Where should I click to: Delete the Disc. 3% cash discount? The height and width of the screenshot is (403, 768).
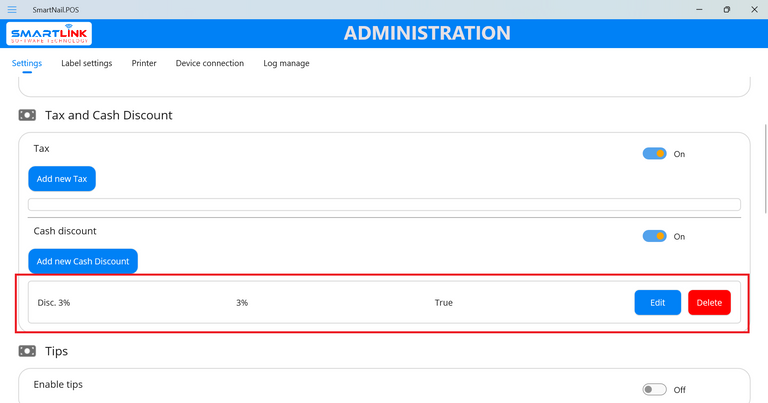[x=709, y=303]
